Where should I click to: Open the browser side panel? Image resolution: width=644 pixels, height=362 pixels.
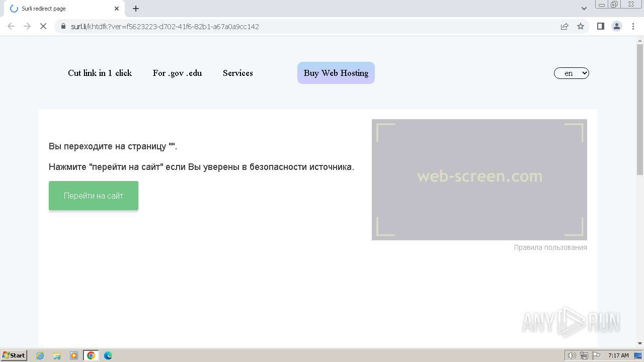[x=601, y=26]
